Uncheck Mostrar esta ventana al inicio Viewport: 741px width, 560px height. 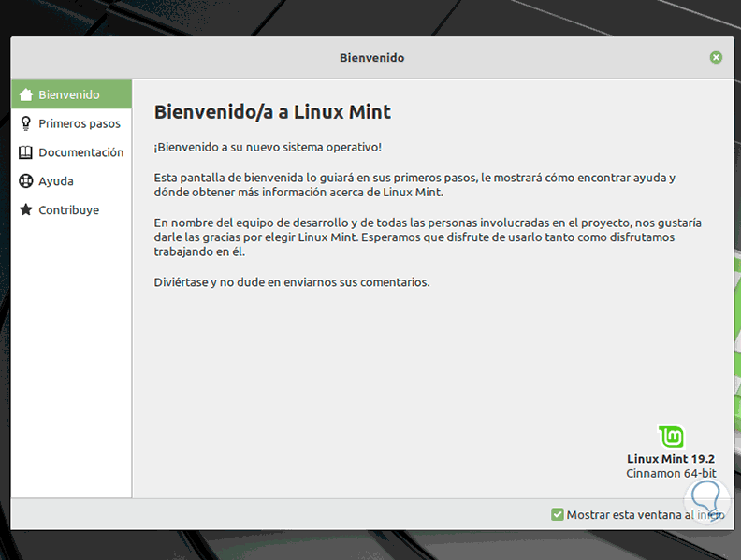click(558, 515)
